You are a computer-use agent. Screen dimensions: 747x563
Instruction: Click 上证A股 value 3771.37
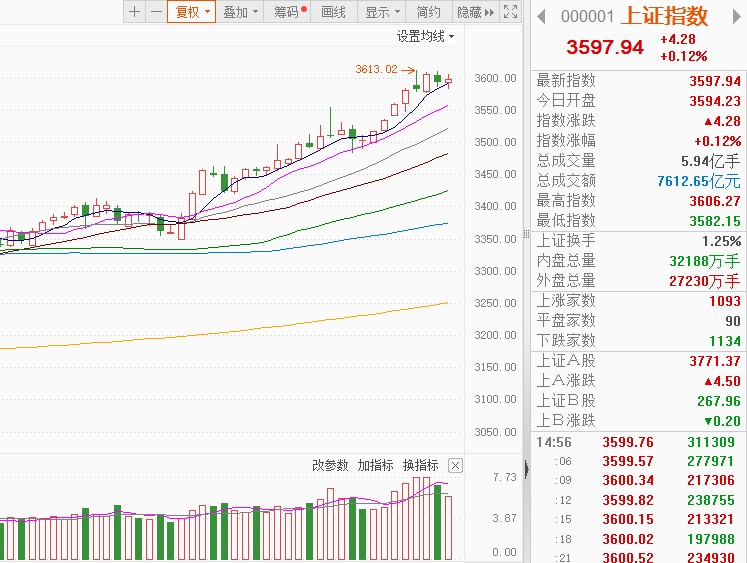[x=715, y=361]
